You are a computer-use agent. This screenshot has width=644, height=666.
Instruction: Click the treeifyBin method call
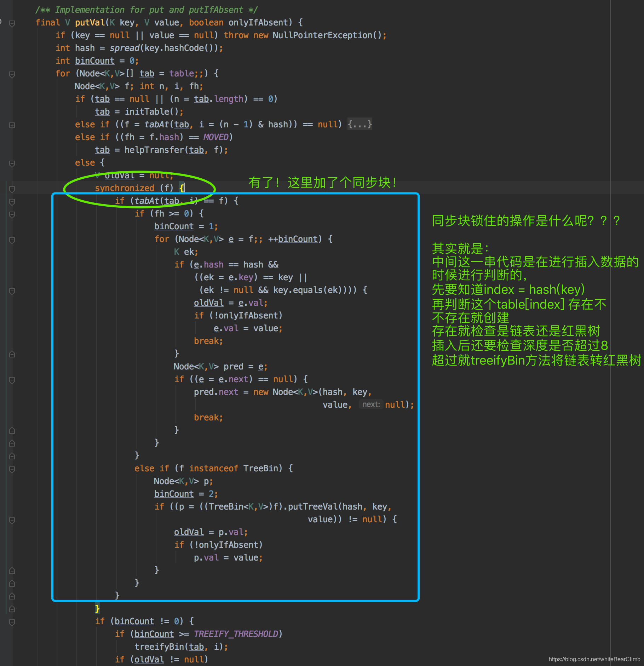(159, 647)
